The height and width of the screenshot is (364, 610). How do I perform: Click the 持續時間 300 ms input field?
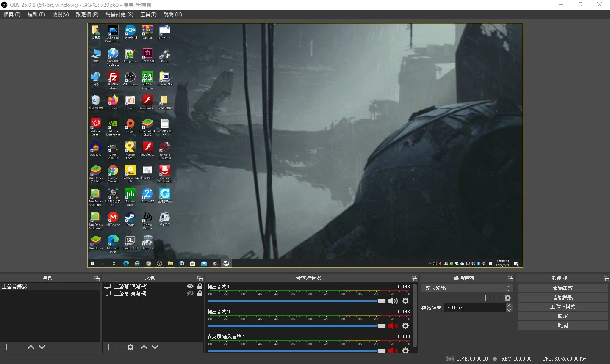pos(474,308)
